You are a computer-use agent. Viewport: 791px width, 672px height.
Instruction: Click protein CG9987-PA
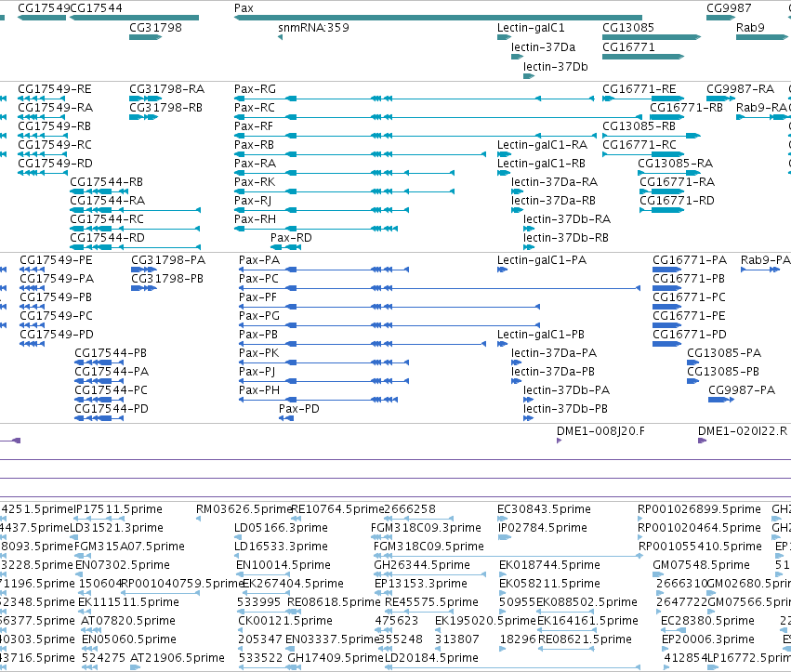point(721,400)
